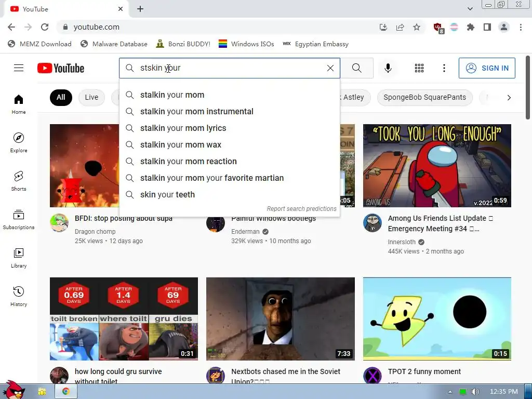The width and height of the screenshot is (532, 399).
Task: Open Explore in the sidebar
Action: coord(19,142)
